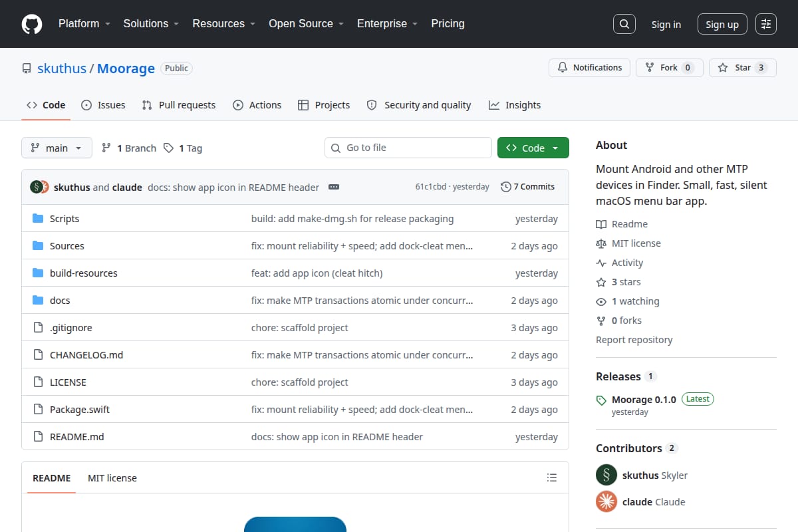Open commit 'feat: add app icon (cleat hitch)'
Screen dimensions: 798x532
click(317, 273)
